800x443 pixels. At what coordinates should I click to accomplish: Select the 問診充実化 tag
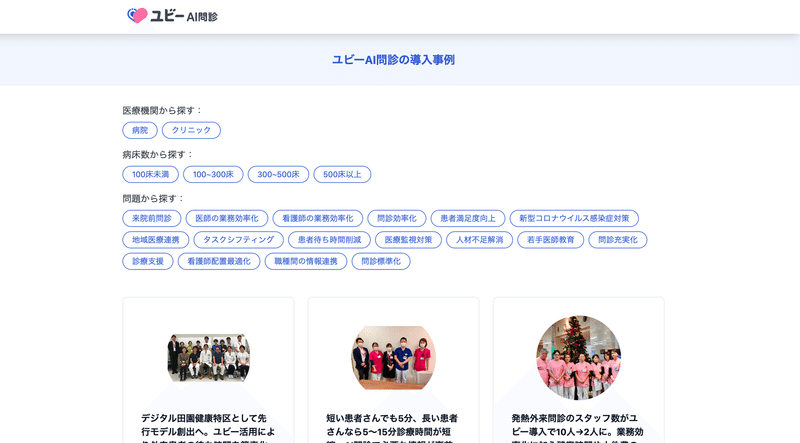pos(618,239)
